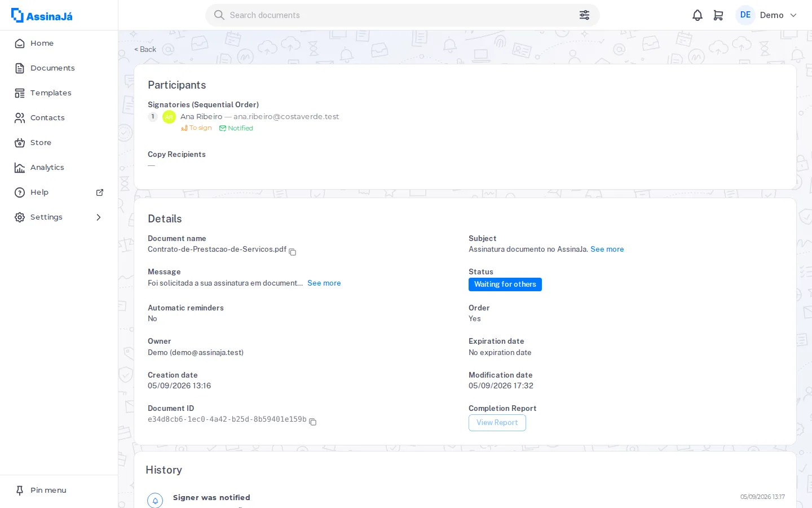Click Ana Ribeiro's avatar
Viewport: 812px width, 508px height.
[169, 117]
